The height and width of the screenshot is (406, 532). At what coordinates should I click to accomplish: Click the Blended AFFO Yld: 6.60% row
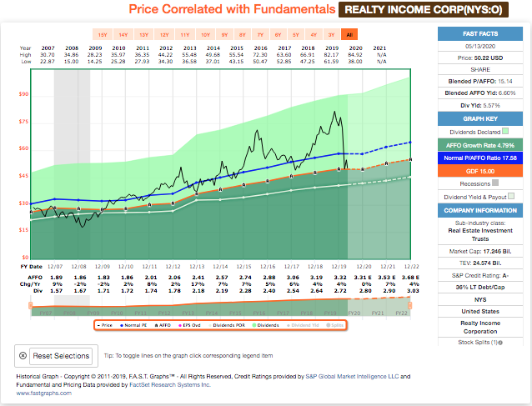coord(480,93)
